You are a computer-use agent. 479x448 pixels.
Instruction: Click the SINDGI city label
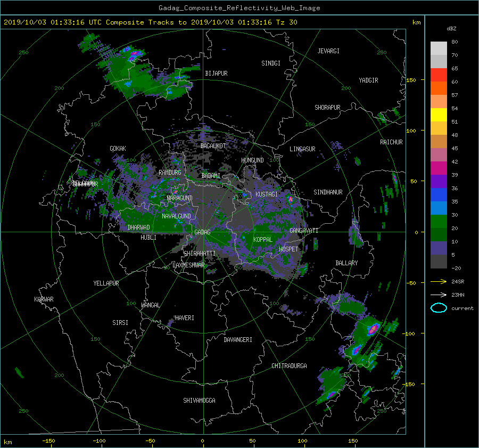point(271,63)
